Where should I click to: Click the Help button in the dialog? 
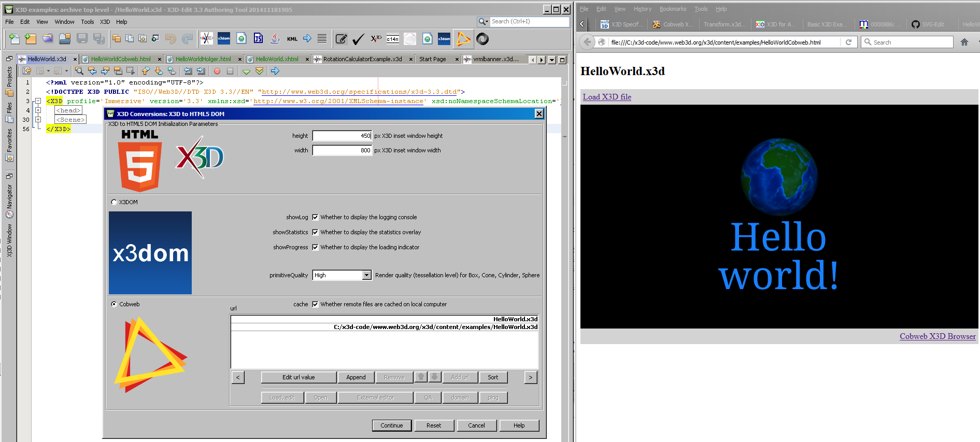click(519, 425)
